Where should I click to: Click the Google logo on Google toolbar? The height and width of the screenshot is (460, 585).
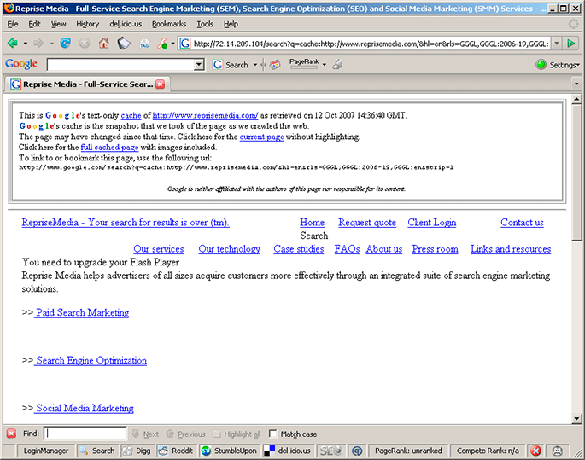tap(22, 64)
